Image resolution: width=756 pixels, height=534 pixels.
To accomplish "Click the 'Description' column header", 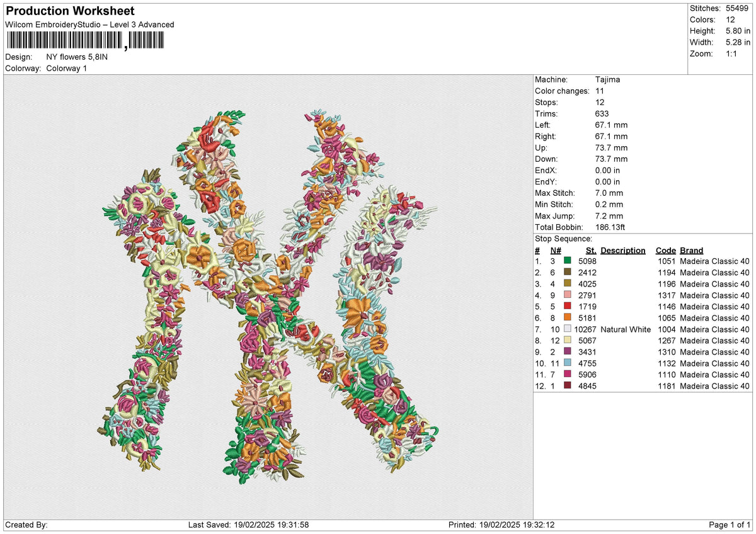I will [x=623, y=250].
